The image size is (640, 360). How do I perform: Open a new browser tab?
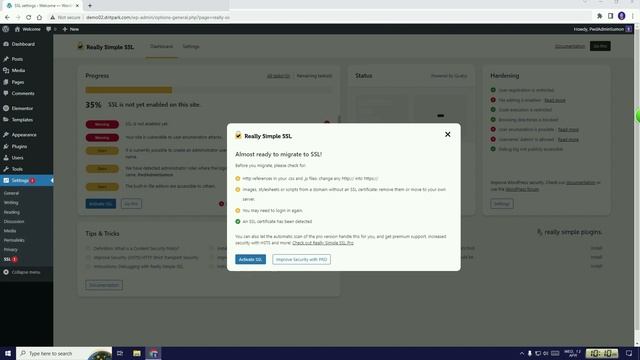90,6
